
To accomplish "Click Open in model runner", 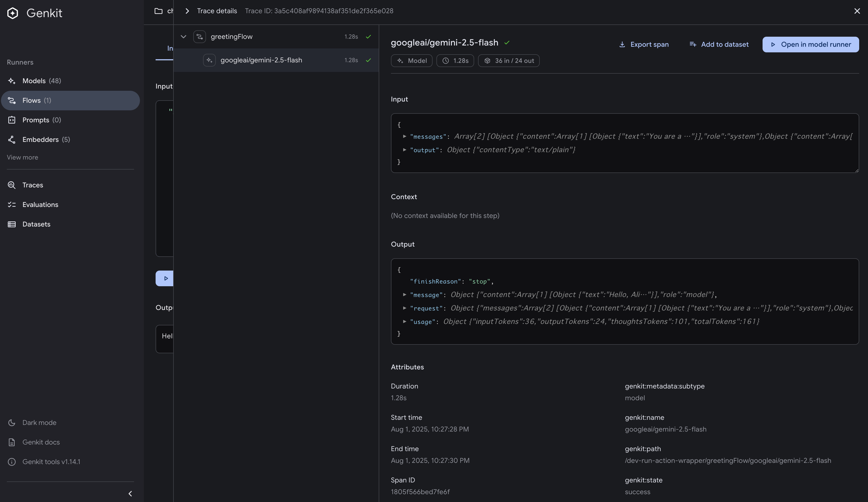I will (811, 45).
